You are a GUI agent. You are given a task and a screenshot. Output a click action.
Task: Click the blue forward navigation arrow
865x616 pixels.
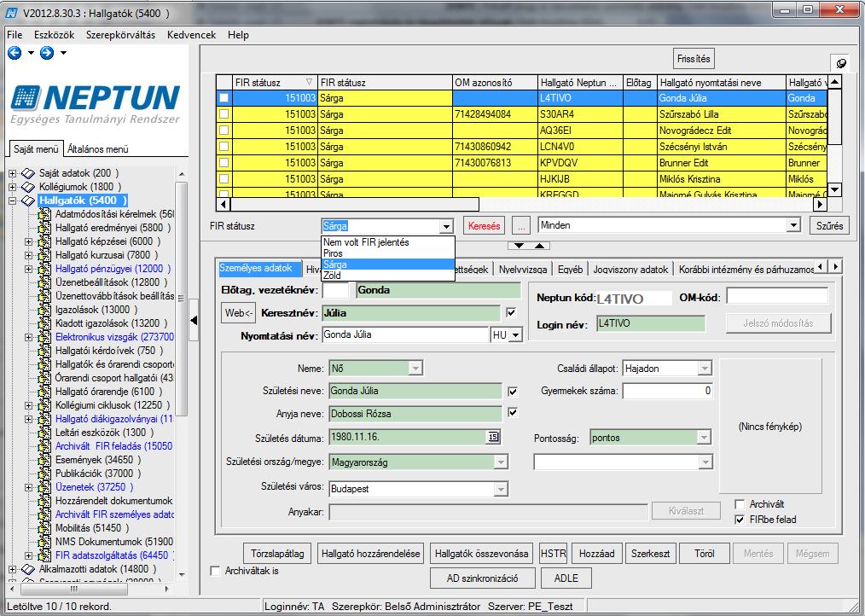pos(47,53)
